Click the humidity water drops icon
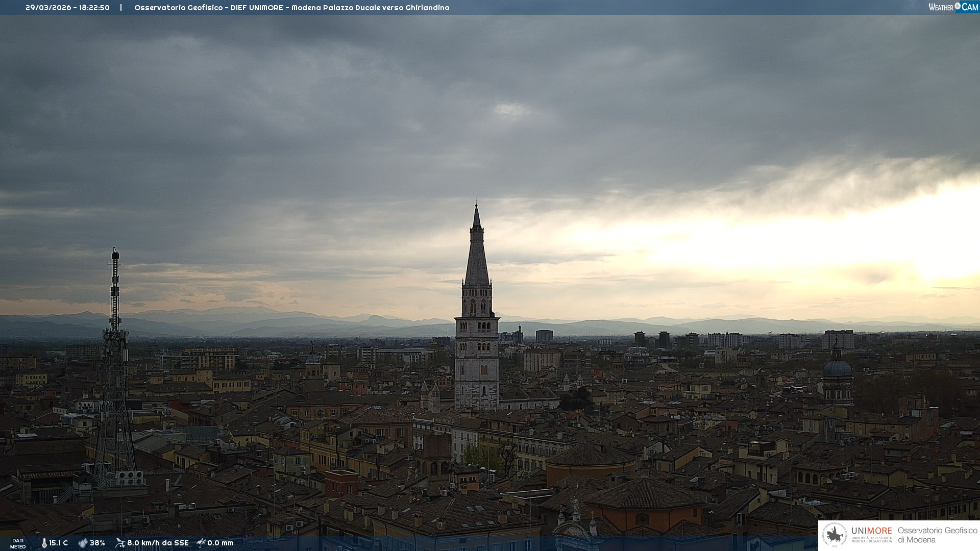980x551 pixels. click(83, 543)
